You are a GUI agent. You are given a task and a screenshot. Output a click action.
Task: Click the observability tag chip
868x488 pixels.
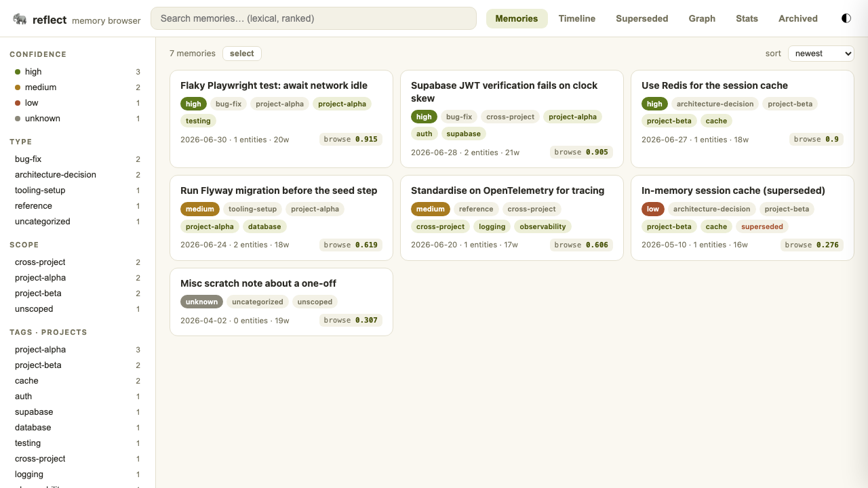pyautogui.click(x=542, y=226)
